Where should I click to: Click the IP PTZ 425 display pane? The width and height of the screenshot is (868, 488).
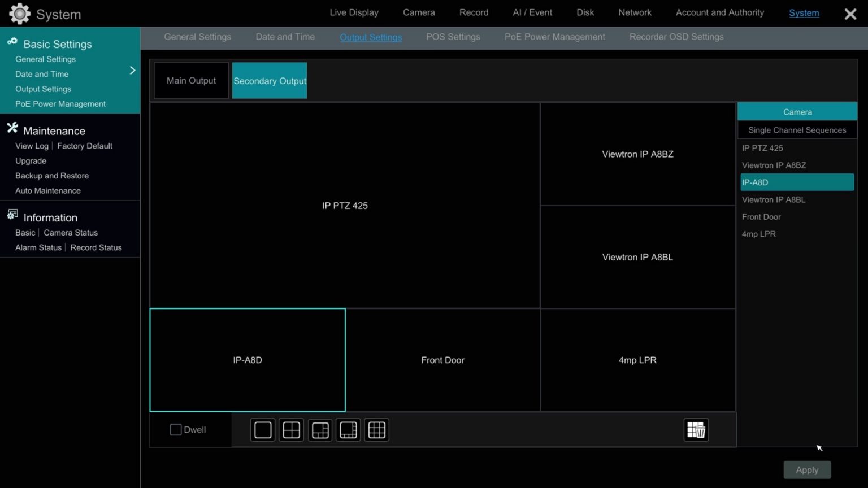345,205
